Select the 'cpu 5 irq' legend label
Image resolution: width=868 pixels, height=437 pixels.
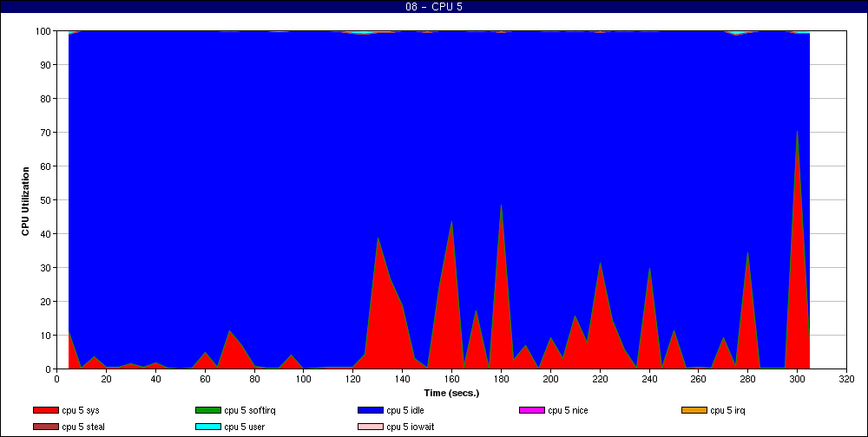point(728,411)
